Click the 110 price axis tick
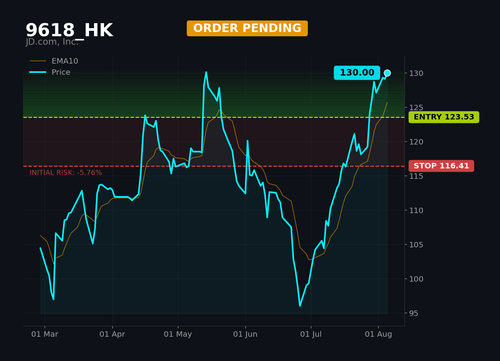This screenshot has height=361, width=500. [x=416, y=210]
